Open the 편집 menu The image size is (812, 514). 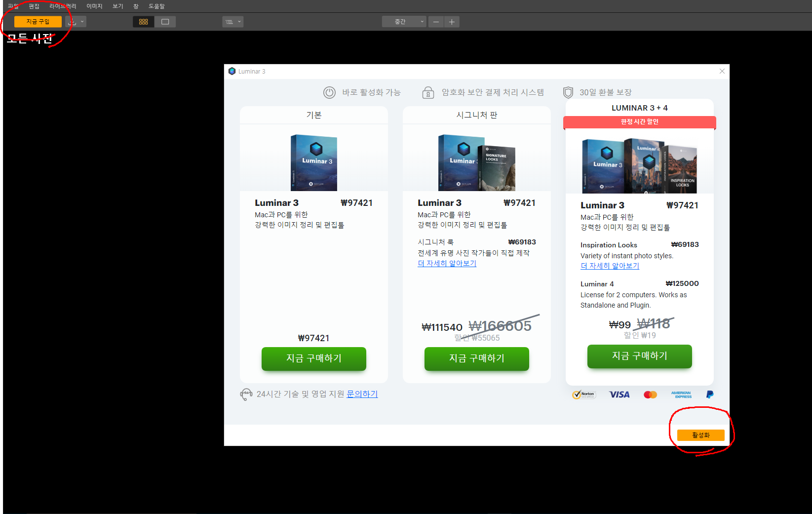pyautogui.click(x=34, y=6)
